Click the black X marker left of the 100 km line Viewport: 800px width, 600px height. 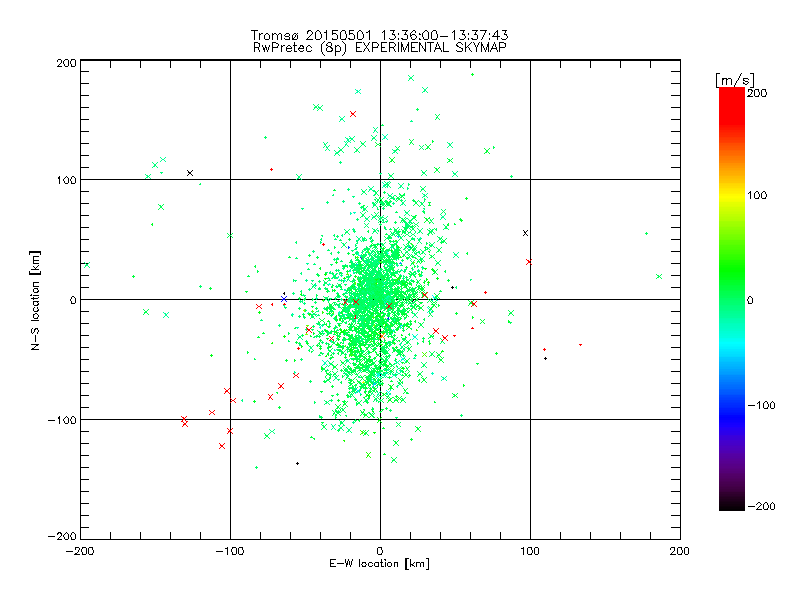pyautogui.click(x=525, y=233)
